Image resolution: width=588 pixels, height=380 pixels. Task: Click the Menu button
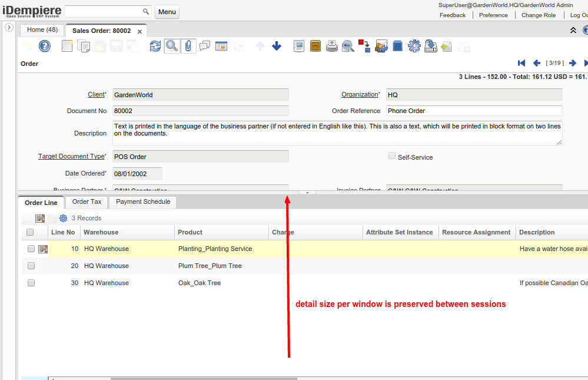[x=167, y=12]
